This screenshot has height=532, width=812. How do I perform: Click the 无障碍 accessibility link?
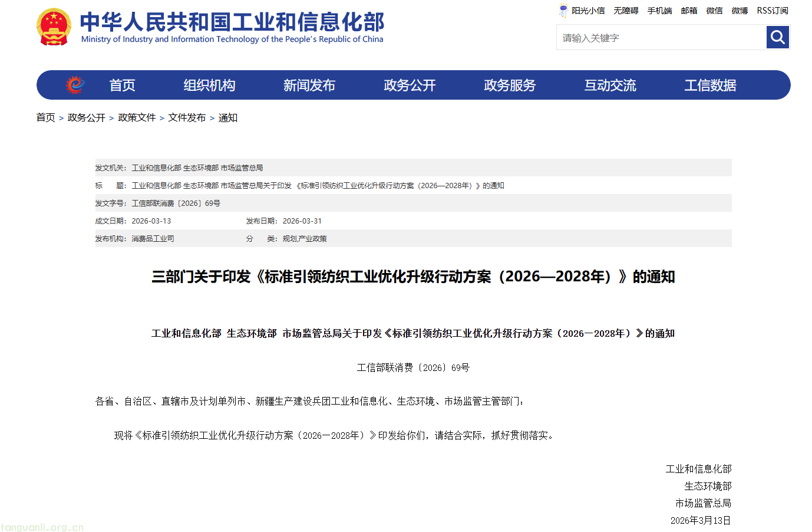pos(626,11)
